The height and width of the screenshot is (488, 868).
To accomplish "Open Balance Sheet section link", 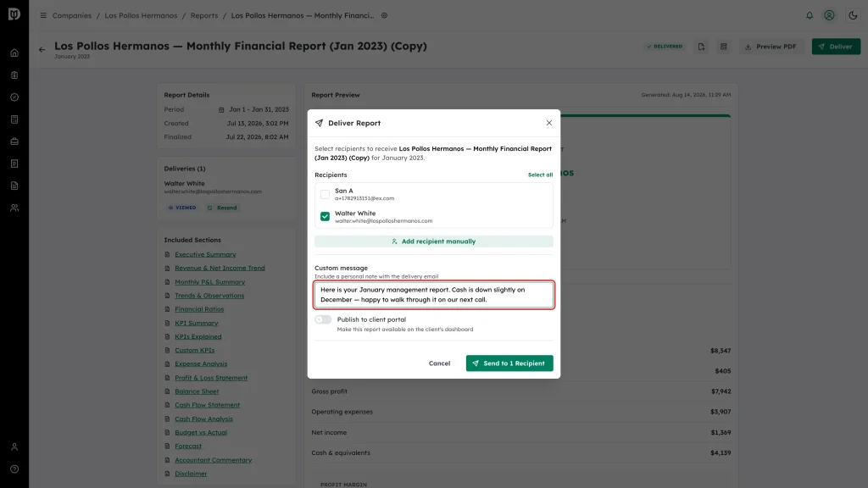I will [197, 391].
